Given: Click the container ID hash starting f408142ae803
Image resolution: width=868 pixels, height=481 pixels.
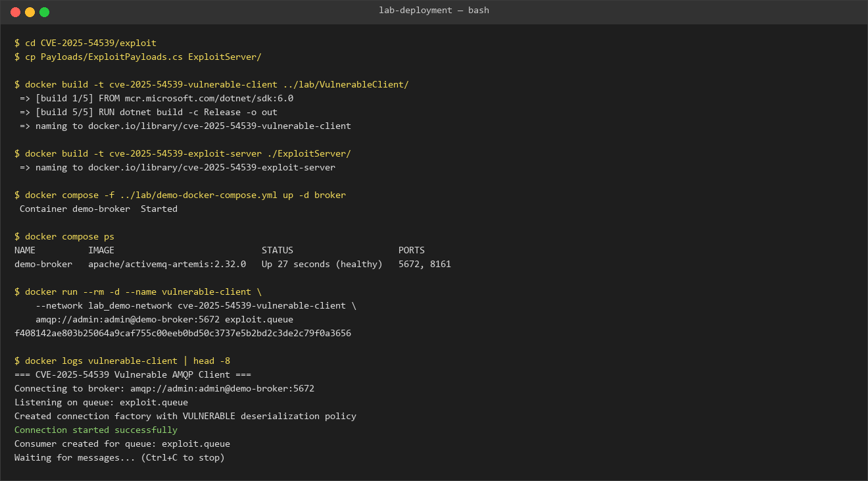Looking at the screenshot, I should coord(183,333).
